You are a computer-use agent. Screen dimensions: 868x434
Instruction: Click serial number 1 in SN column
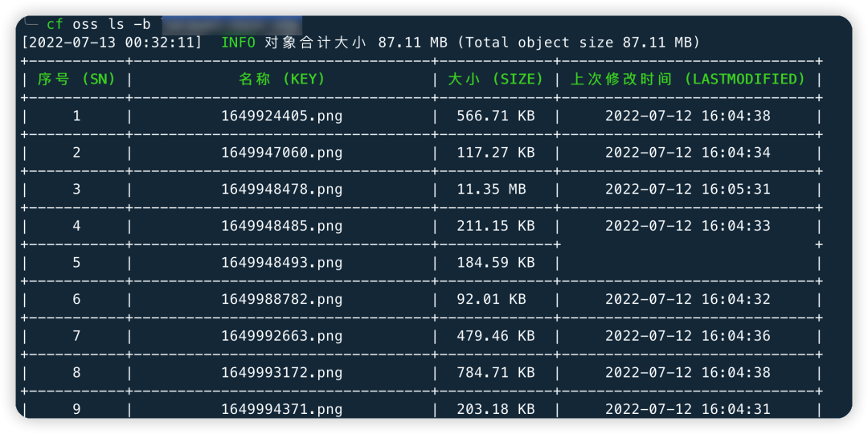click(76, 117)
